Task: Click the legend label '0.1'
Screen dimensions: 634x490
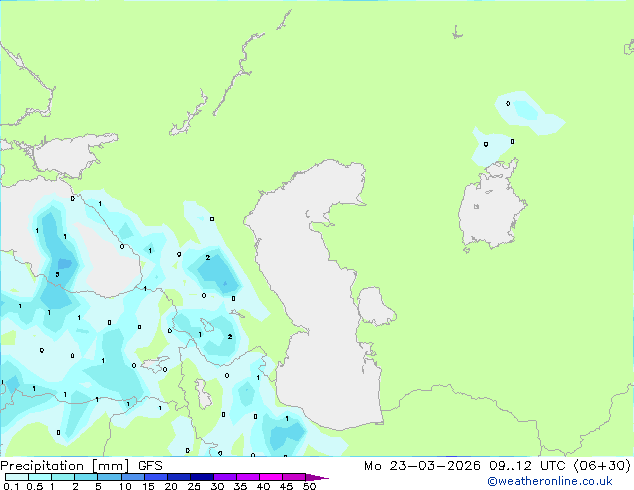Action: coord(11,486)
